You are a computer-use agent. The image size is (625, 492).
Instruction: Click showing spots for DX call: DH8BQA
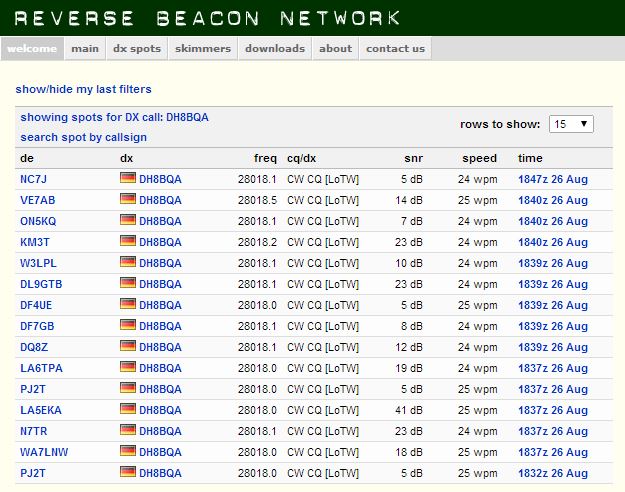click(114, 117)
